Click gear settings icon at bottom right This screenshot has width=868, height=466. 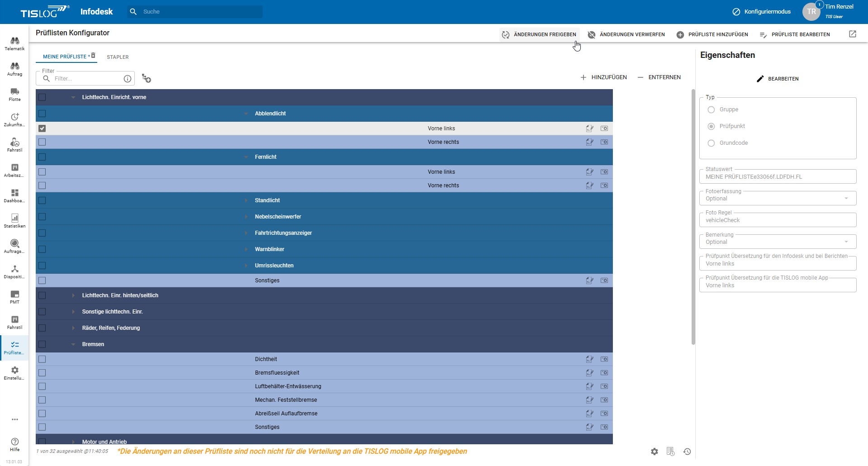[655, 452]
